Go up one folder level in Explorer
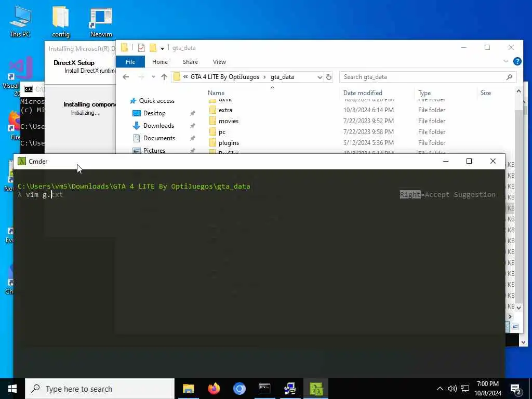 click(x=164, y=77)
